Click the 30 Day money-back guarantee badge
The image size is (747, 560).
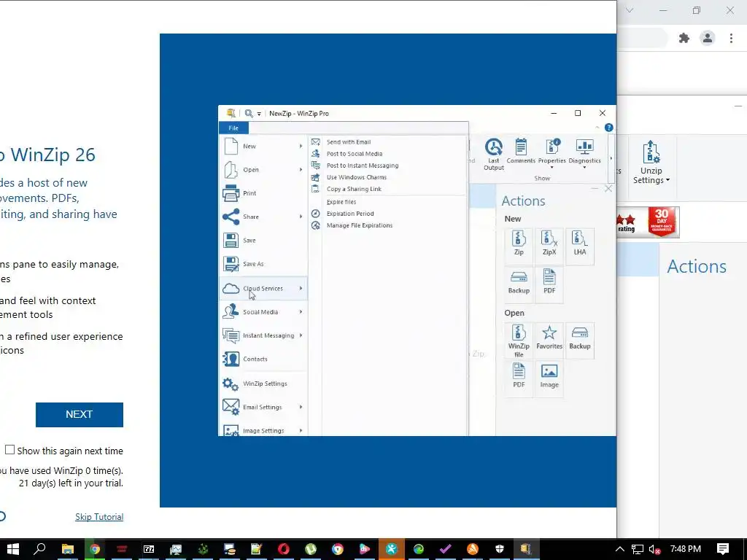tap(662, 222)
